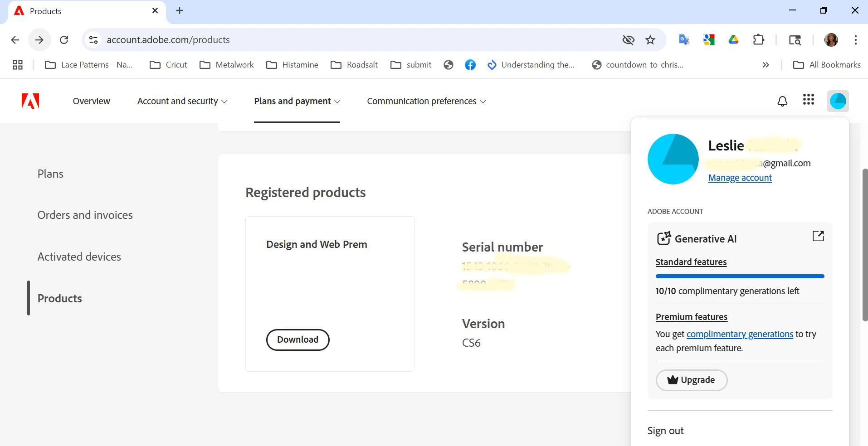Screen dimensions: 868x446
Task: Open the Standard features link
Action: pos(691,262)
